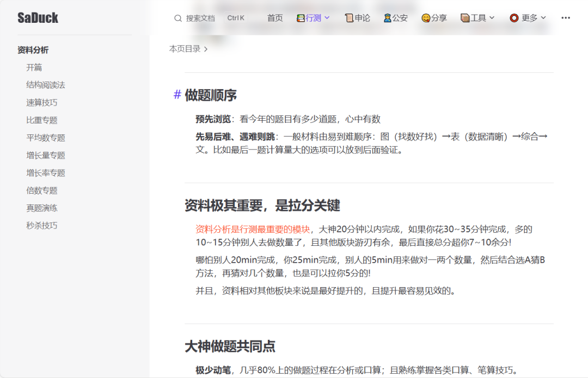This screenshot has width=588, height=378.
Task: Open 速算技巧 in the sidebar
Action: point(41,103)
